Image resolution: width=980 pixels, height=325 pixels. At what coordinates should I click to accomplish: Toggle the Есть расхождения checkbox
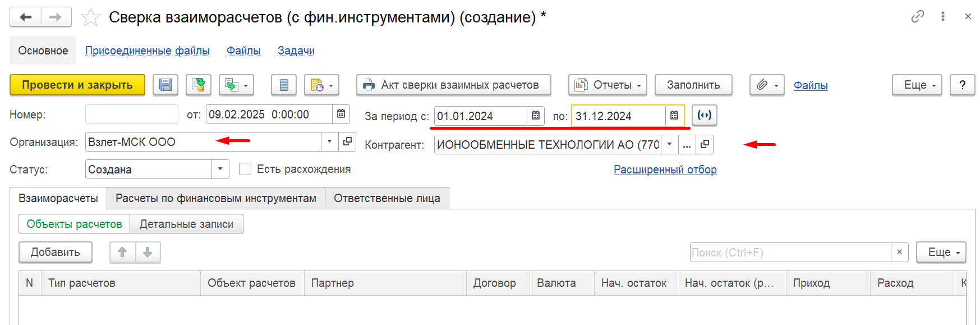pyautogui.click(x=245, y=169)
